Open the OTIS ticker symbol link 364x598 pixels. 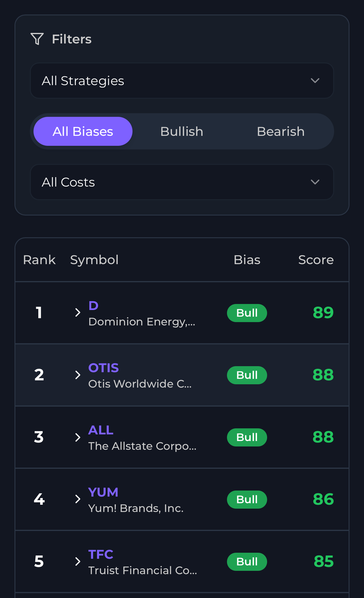[104, 368]
